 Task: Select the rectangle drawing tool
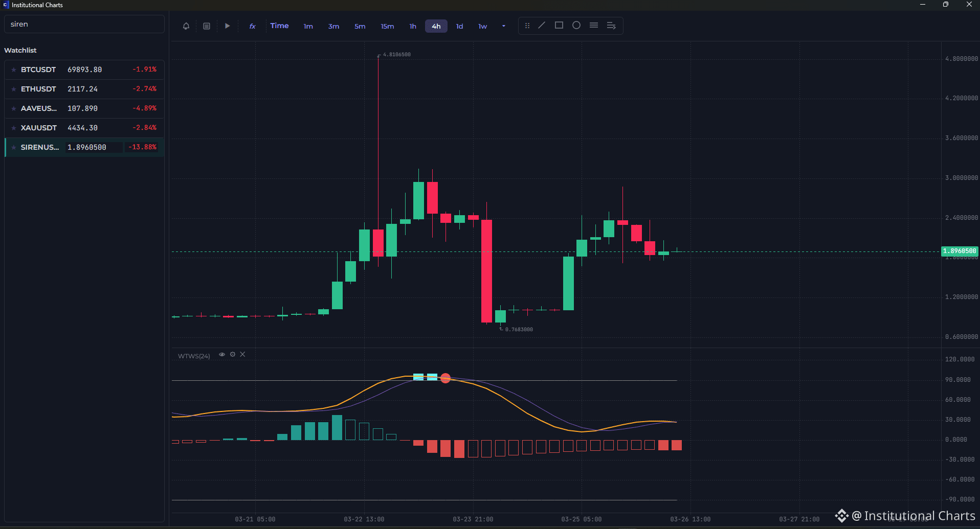click(559, 25)
